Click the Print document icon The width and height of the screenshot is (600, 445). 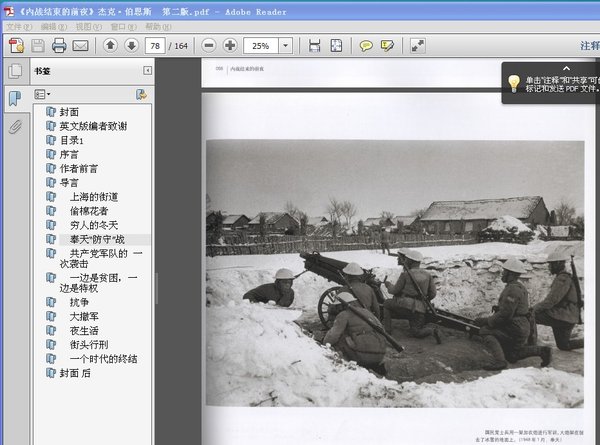click(59, 46)
